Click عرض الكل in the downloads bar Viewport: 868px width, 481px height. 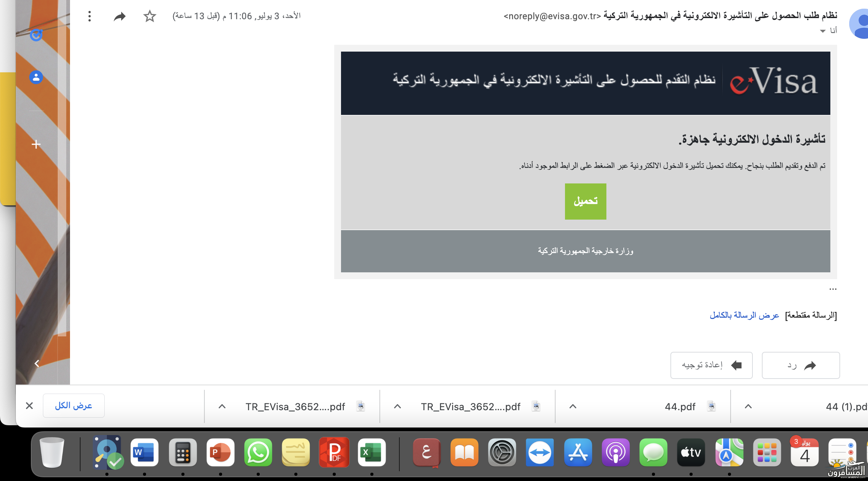click(x=73, y=406)
